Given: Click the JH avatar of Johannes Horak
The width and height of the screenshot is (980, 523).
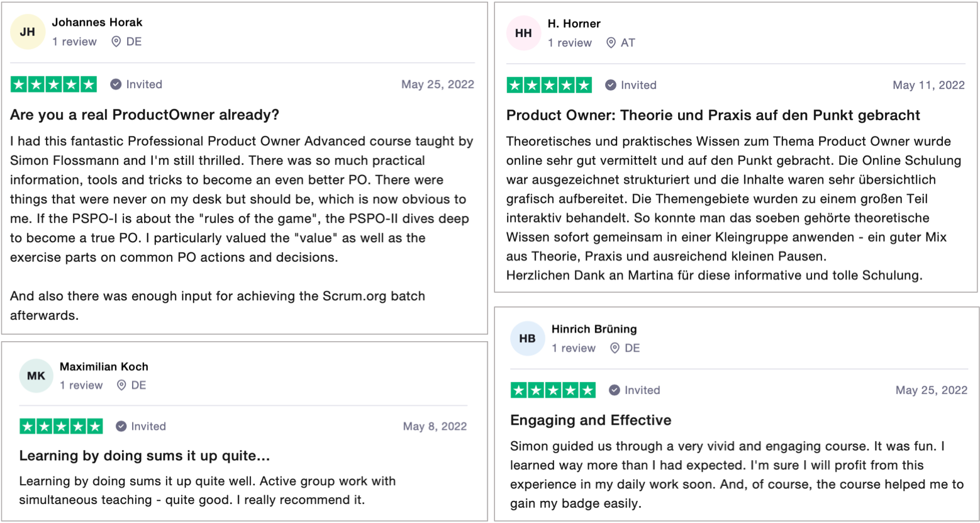Looking at the screenshot, I should pos(28,32).
